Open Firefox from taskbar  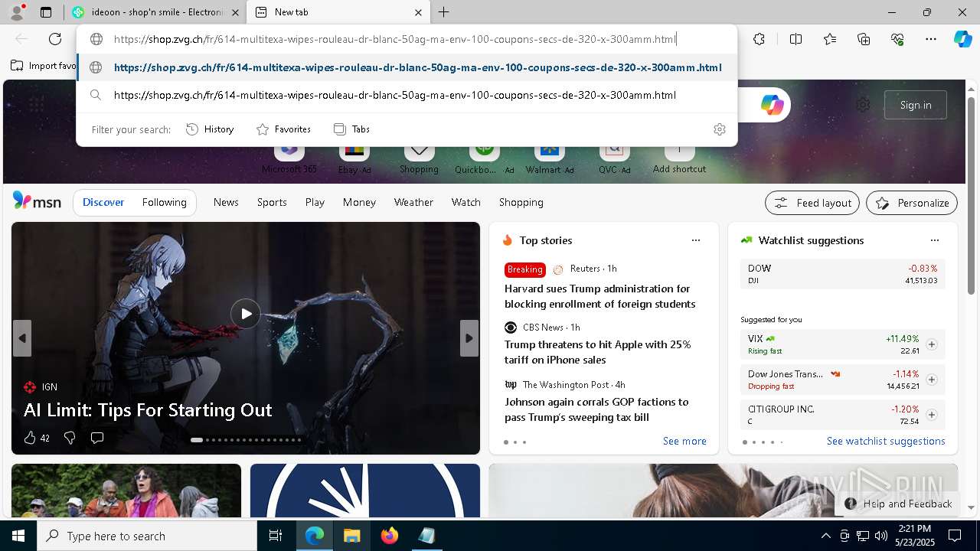click(389, 536)
